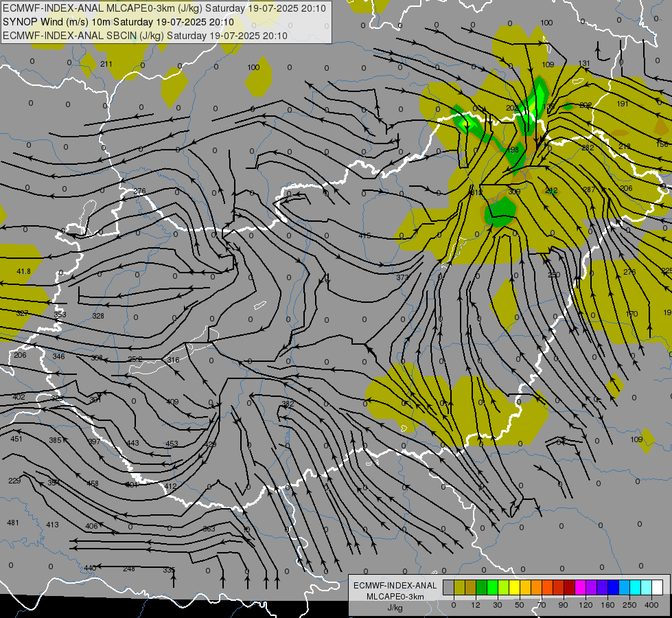
Task: Click the map value 458
Action: pyautogui.click(x=93, y=483)
